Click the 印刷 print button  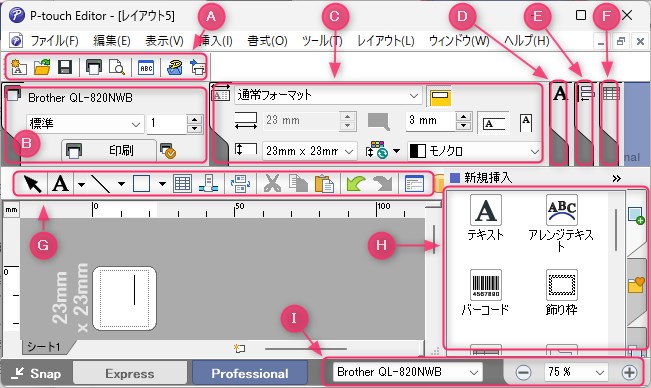[x=109, y=150]
